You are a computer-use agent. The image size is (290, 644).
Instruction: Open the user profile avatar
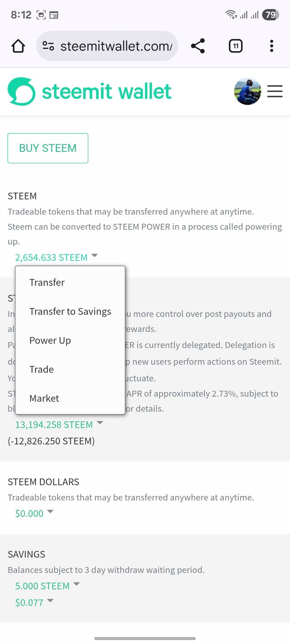click(247, 91)
